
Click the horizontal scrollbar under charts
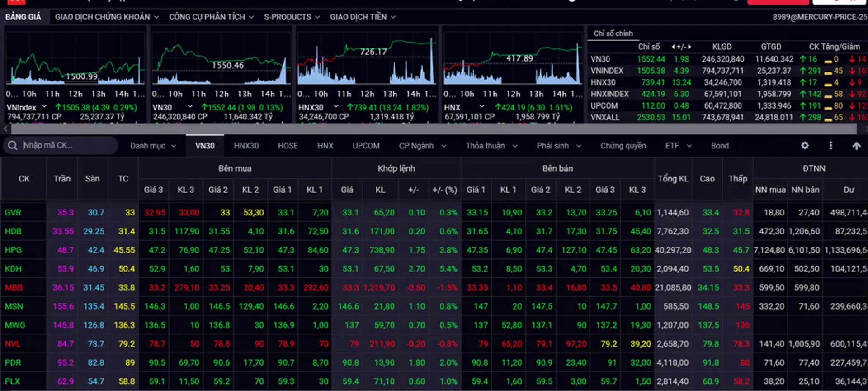(x=433, y=129)
